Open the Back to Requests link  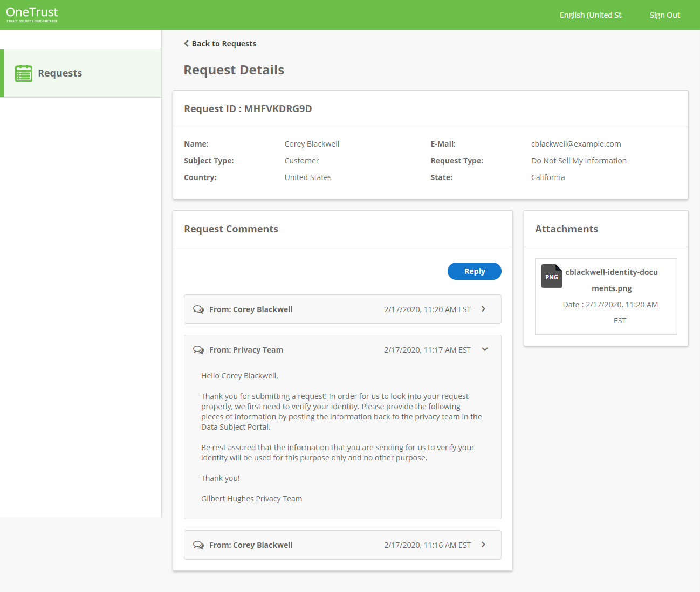(223, 43)
